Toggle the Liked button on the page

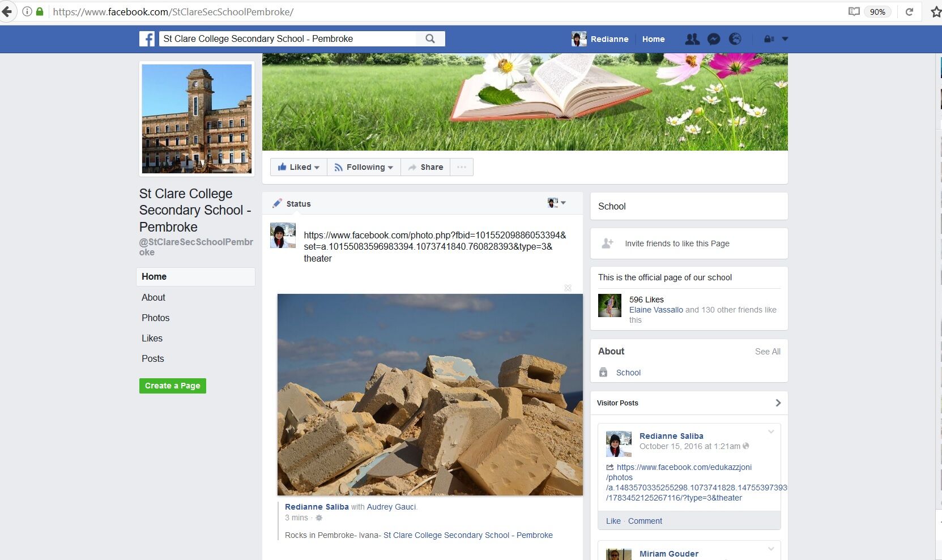tap(299, 167)
